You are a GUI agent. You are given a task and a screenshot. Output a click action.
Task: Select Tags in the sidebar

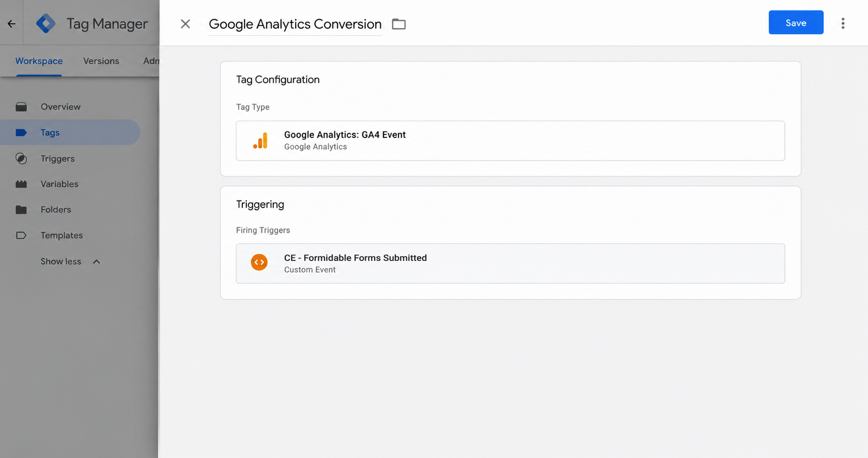70,133
